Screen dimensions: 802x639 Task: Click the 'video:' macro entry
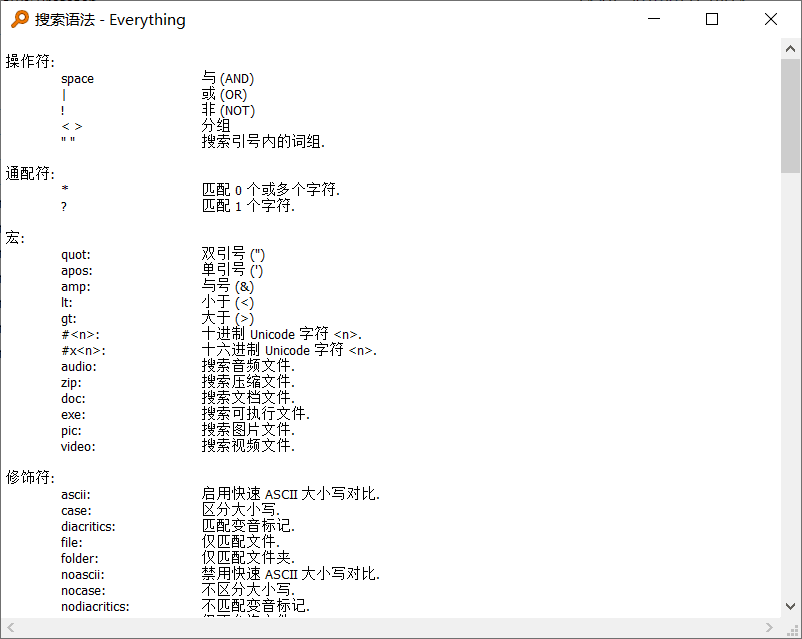pyautogui.click(x=78, y=447)
